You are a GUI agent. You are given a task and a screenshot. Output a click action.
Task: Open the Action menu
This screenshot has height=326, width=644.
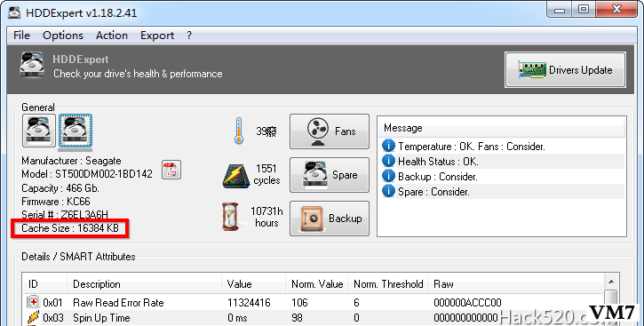click(112, 36)
